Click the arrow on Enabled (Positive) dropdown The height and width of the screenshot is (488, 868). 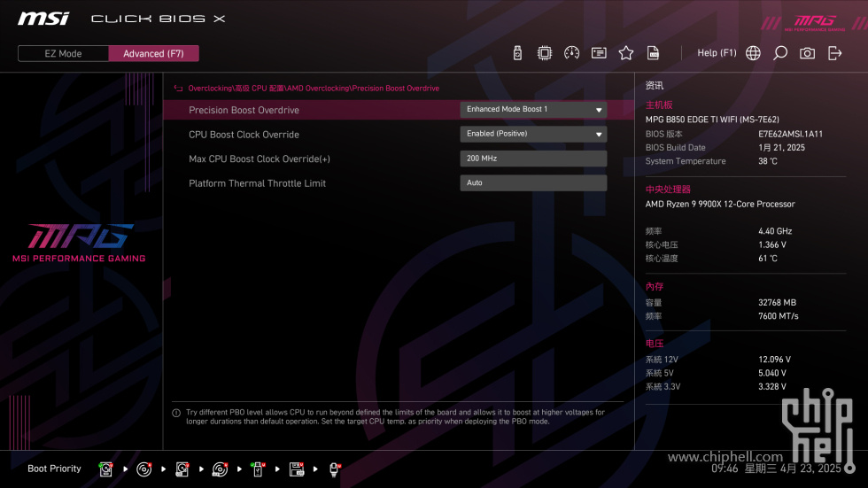click(599, 135)
